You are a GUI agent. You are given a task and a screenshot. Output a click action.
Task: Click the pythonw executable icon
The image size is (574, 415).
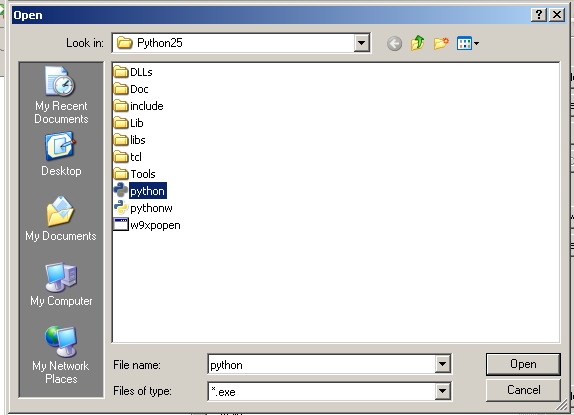pyautogui.click(x=121, y=208)
